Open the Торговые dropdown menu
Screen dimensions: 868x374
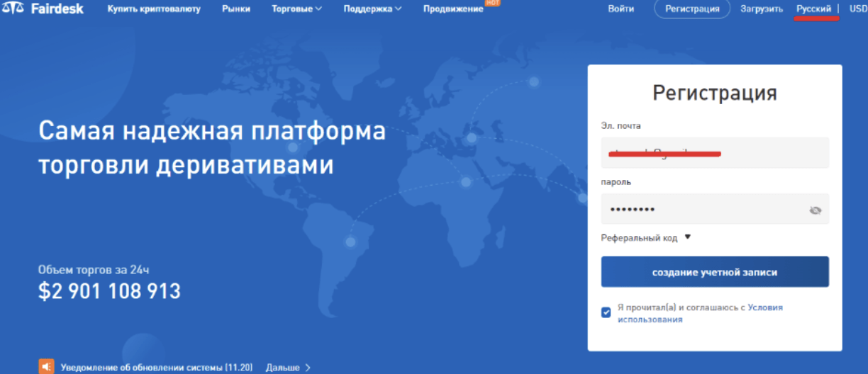pyautogui.click(x=296, y=9)
